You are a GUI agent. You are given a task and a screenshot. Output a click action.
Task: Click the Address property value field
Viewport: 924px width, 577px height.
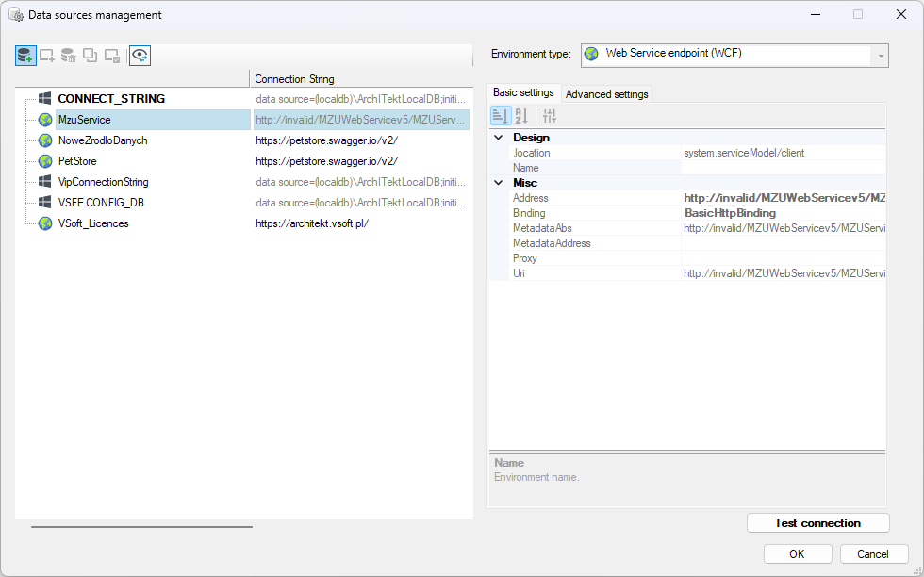784,198
